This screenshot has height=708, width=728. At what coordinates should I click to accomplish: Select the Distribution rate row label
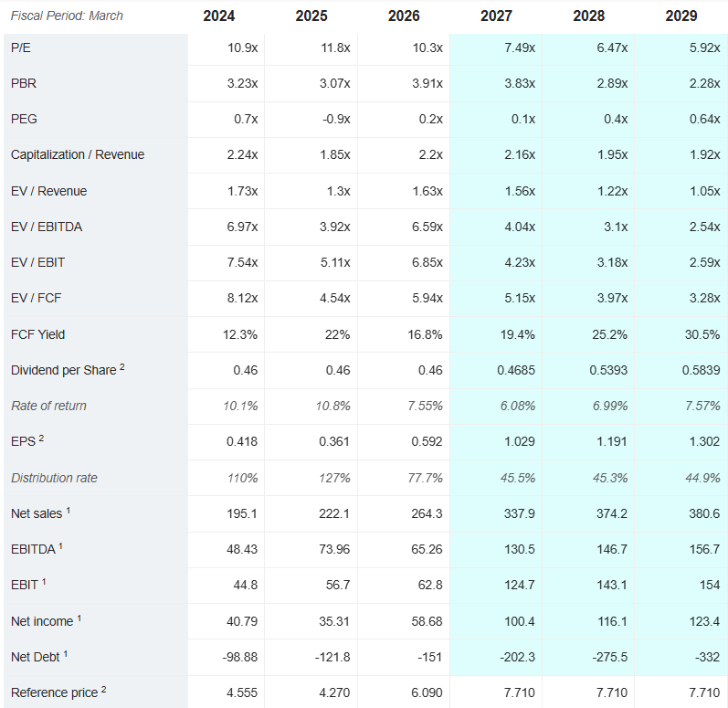tap(54, 478)
